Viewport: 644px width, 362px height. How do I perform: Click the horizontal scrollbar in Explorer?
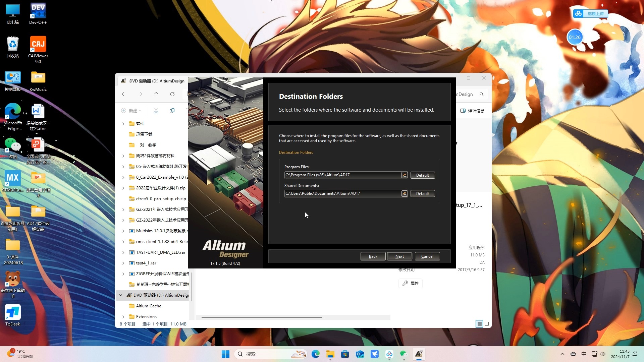[x=262, y=317]
